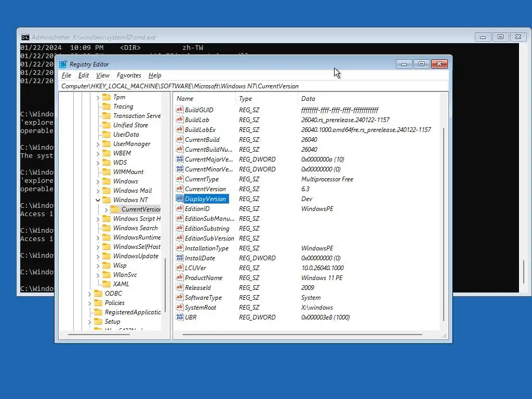The height and width of the screenshot is (399, 532).
Task: Click the Windows NT folder icon
Action: [x=107, y=200]
